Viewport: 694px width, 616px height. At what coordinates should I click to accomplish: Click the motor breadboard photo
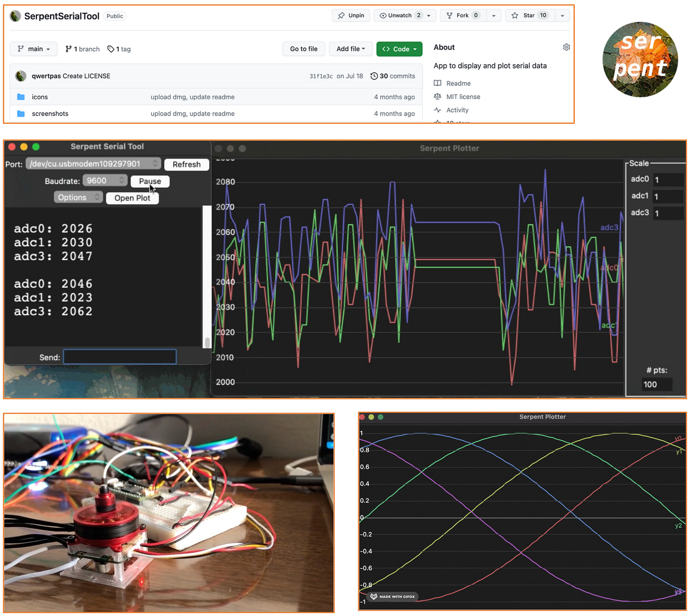click(169, 513)
